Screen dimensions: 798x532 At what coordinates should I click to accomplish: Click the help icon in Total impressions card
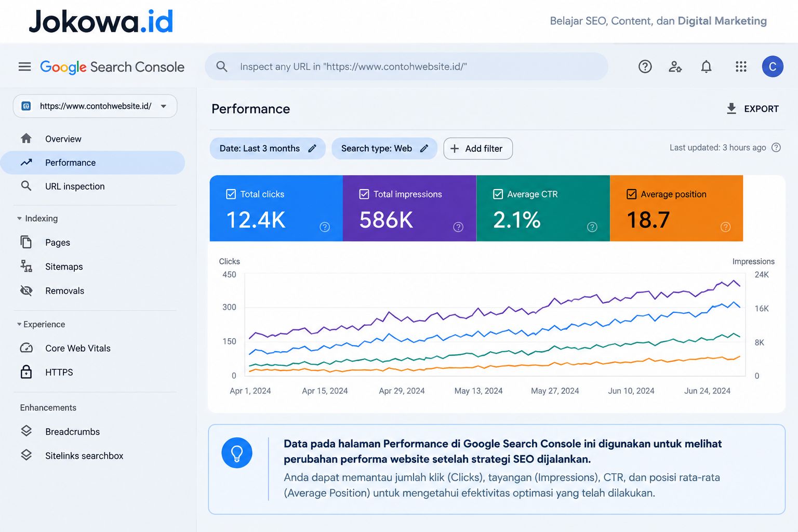458,227
